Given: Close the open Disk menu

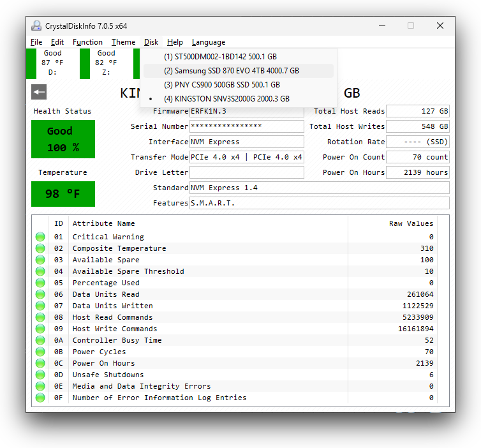Looking at the screenshot, I should [x=151, y=42].
